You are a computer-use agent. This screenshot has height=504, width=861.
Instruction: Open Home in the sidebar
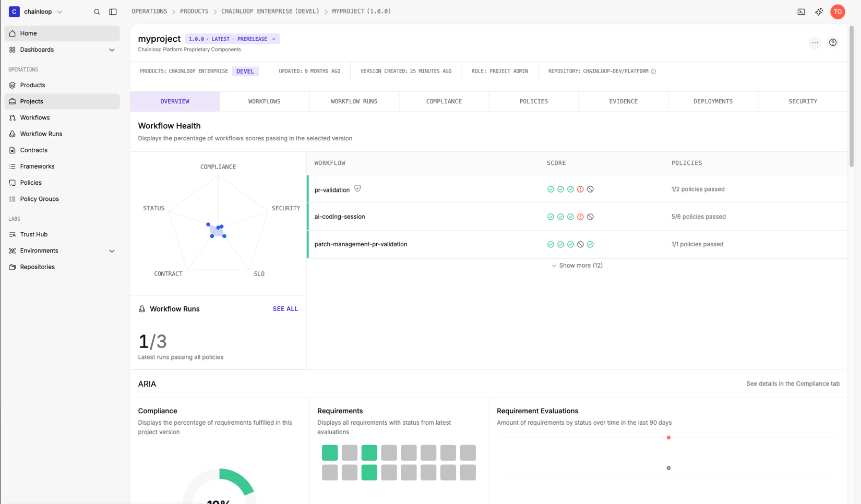[62, 33]
